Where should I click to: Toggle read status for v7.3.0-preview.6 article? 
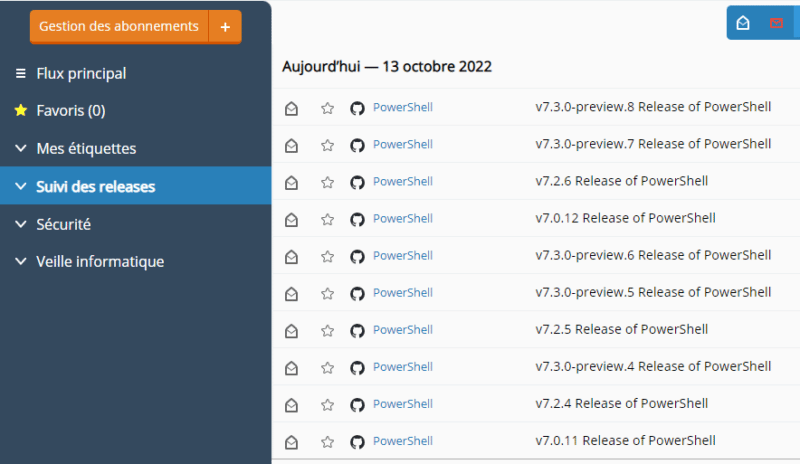291,257
